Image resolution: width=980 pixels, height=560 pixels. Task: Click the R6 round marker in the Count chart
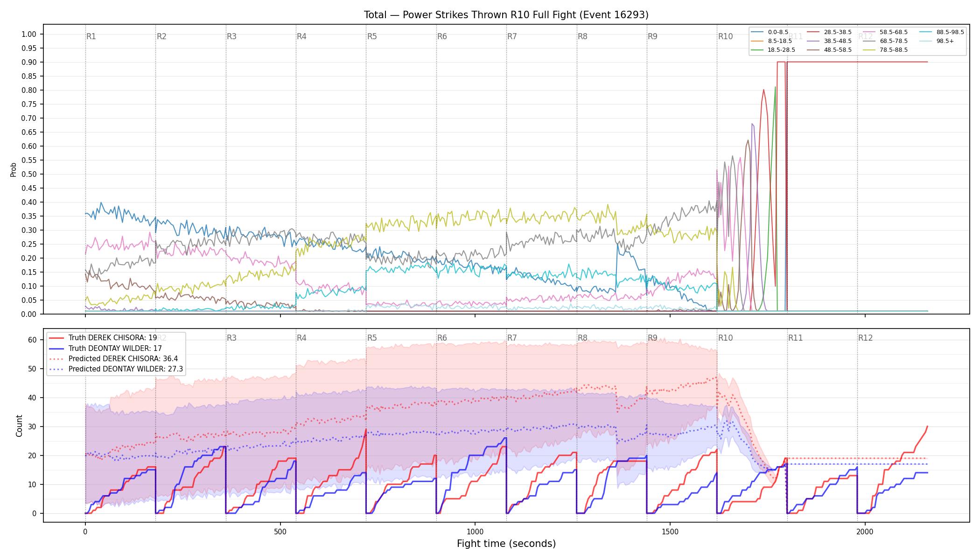pos(442,338)
